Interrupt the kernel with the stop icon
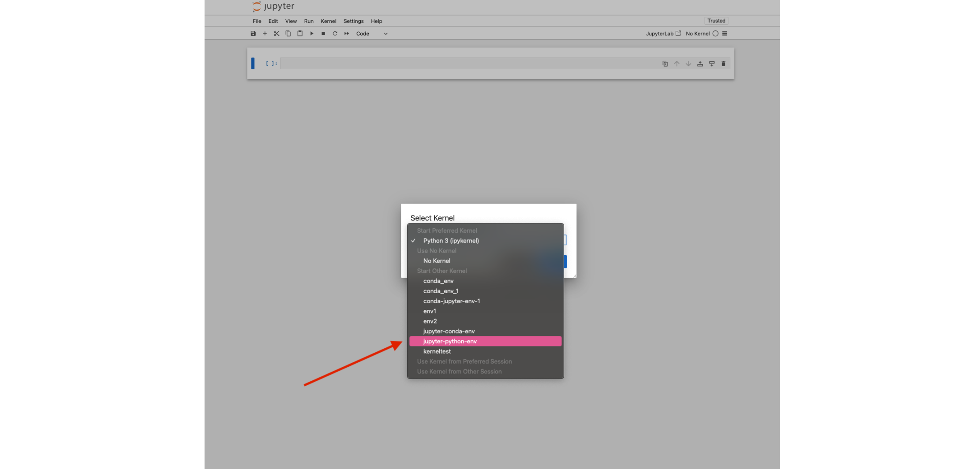The height and width of the screenshot is (469, 980). [x=323, y=33]
